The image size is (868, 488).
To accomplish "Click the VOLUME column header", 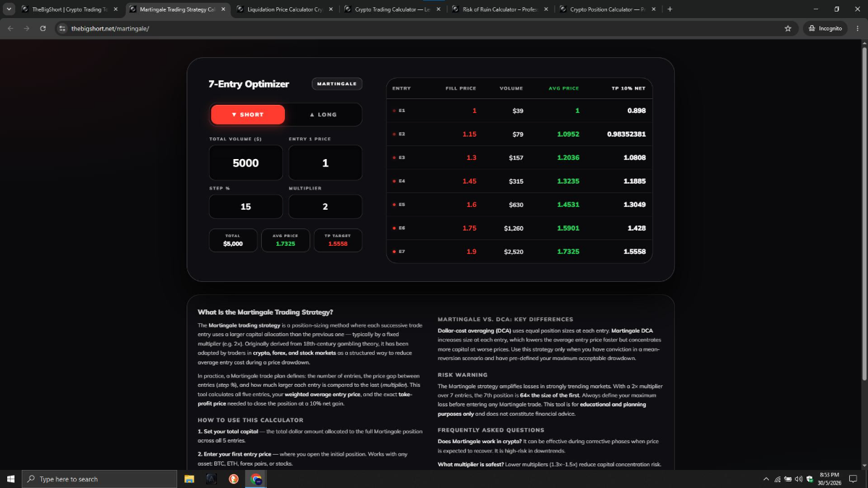I will pyautogui.click(x=511, y=88).
